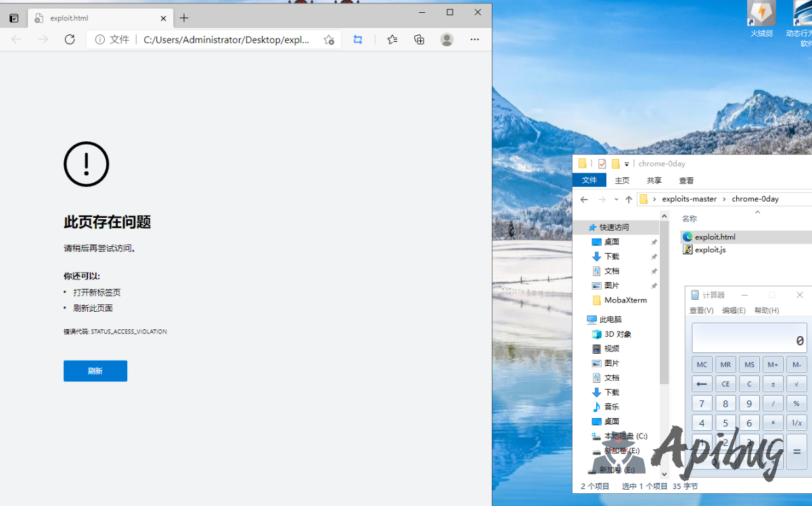Expand the recent locations dropdown in Explorer
Image resolution: width=812 pixels, height=506 pixels.
click(616, 200)
